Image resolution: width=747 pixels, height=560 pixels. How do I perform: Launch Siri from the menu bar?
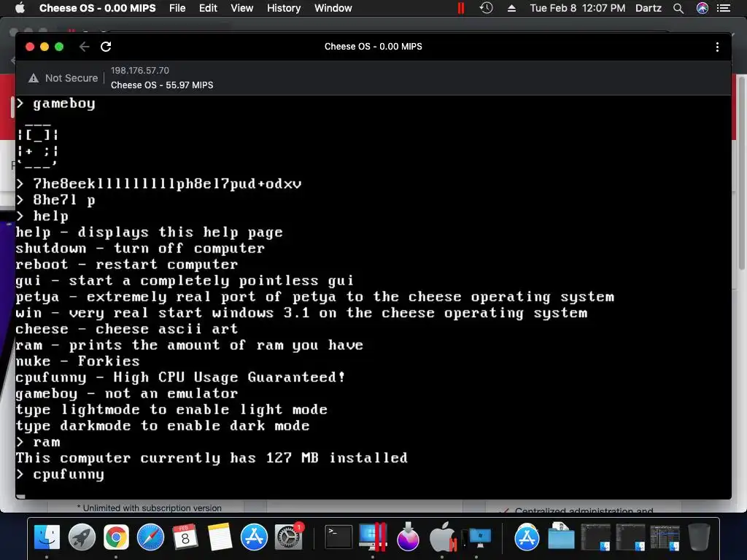pos(703,8)
